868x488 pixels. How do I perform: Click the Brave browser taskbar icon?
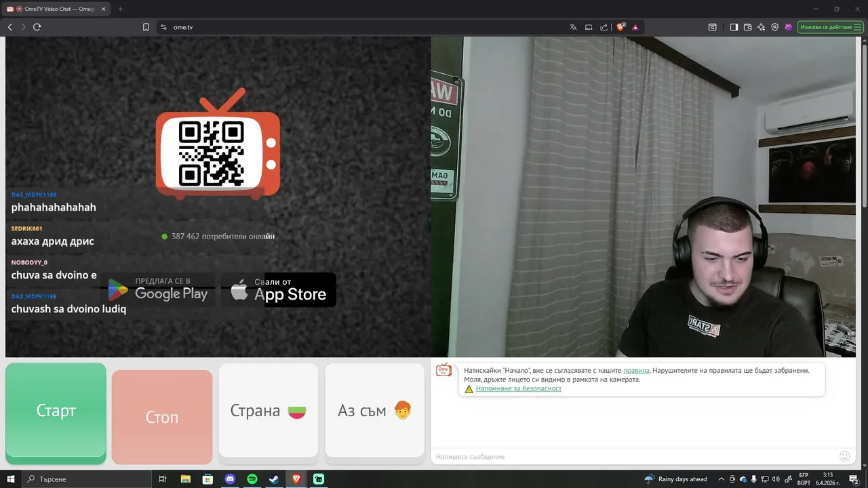[296, 479]
